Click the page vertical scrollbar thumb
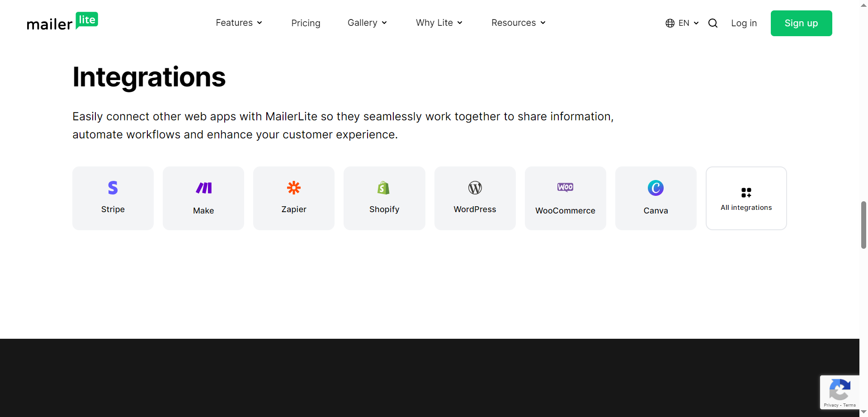Image resolution: width=868 pixels, height=417 pixels. click(x=863, y=225)
